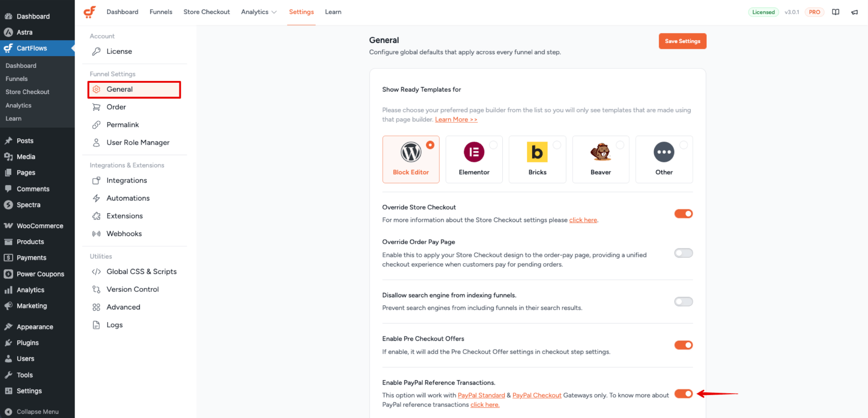Click the Logs document icon
Screen dimensions: 868x418
96,325
